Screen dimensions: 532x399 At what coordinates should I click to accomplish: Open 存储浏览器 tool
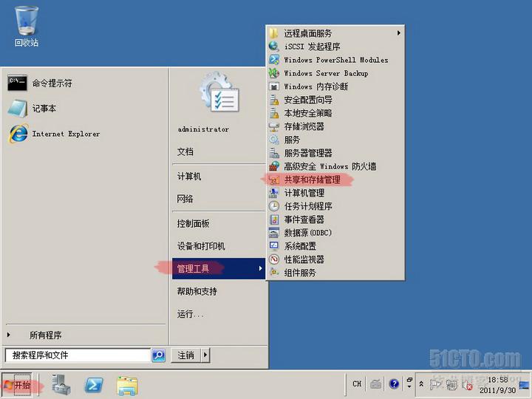click(x=335, y=126)
